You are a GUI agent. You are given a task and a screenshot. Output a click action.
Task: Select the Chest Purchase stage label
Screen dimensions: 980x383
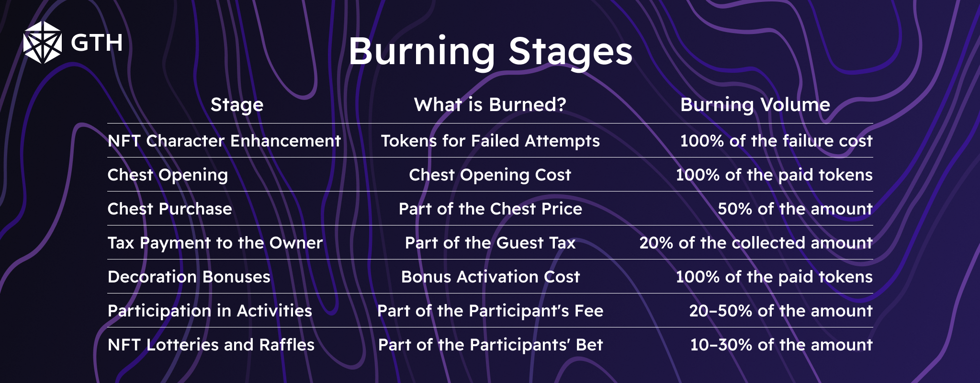coord(169,209)
